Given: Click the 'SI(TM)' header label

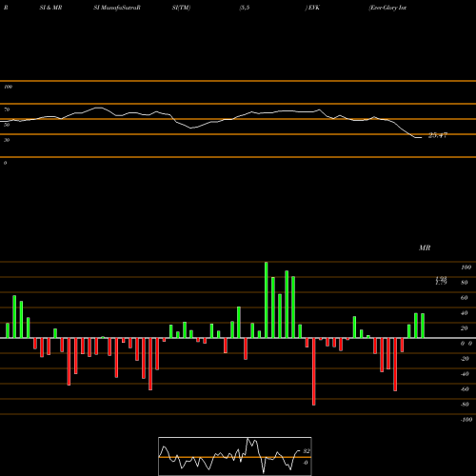Looking at the screenshot, I should 181,8.
